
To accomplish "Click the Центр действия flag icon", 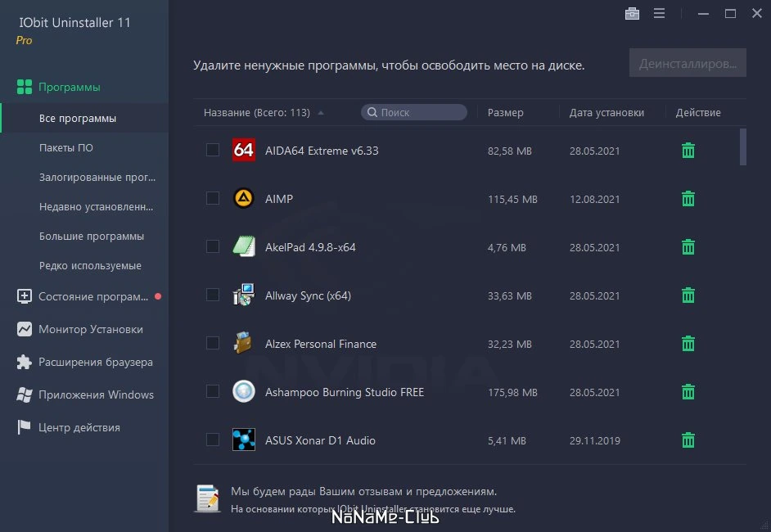I will click(x=24, y=427).
